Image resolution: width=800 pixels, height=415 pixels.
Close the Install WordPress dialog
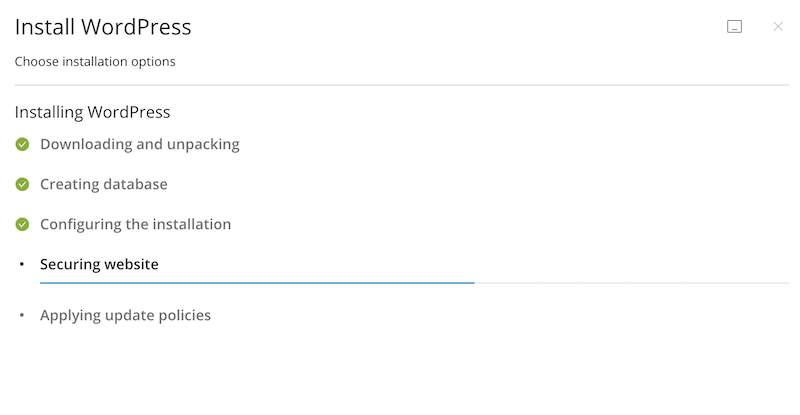pos(778,27)
